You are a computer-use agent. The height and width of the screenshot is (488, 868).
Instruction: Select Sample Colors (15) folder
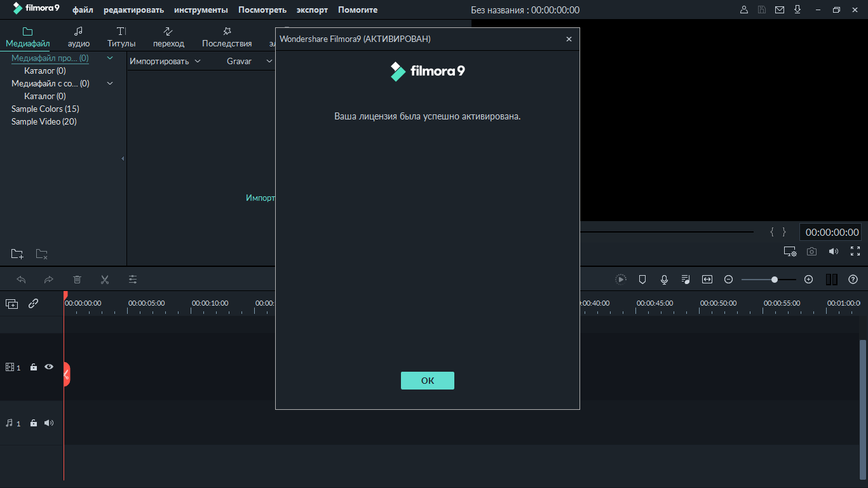[x=45, y=109]
